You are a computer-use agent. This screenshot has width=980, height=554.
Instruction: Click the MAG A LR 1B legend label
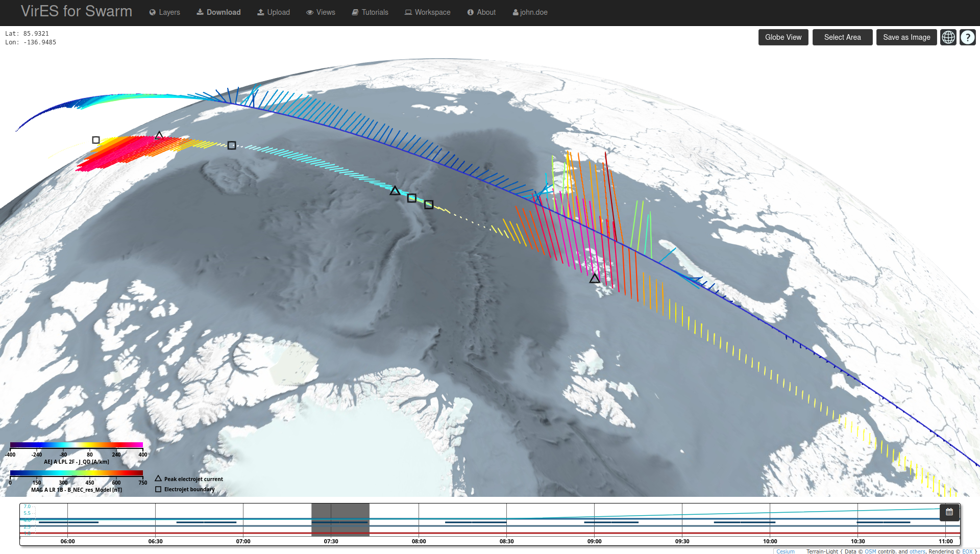tap(77, 490)
